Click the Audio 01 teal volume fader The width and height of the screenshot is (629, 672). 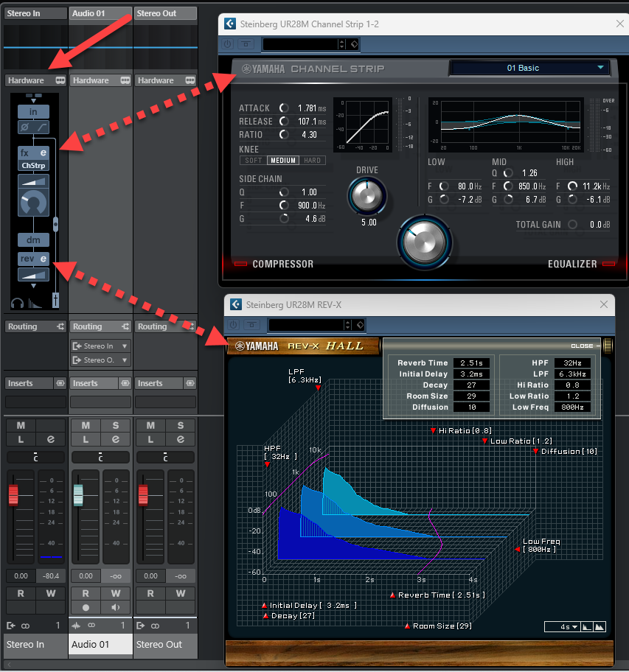point(78,495)
